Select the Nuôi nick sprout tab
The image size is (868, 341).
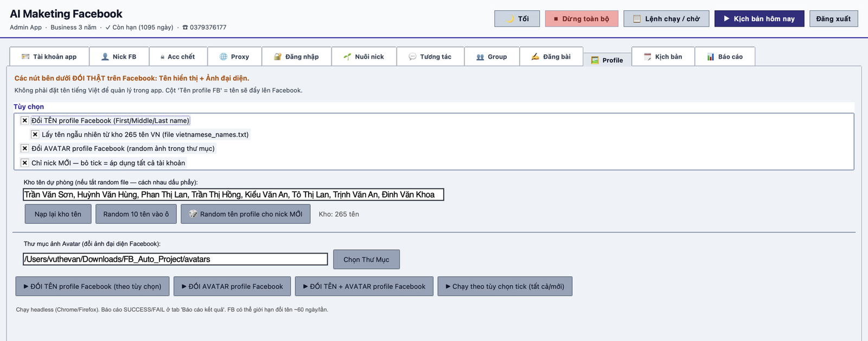click(x=363, y=56)
